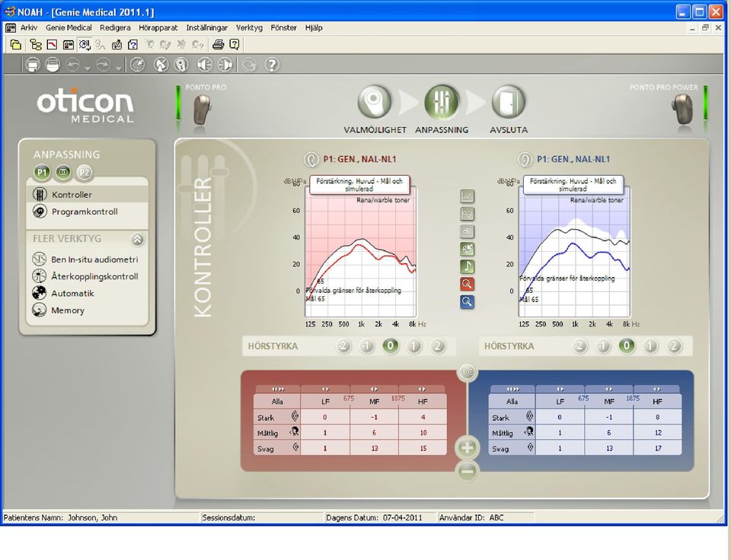731x560 pixels.
Task: Open the Arkiv menu
Action: [29, 27]
